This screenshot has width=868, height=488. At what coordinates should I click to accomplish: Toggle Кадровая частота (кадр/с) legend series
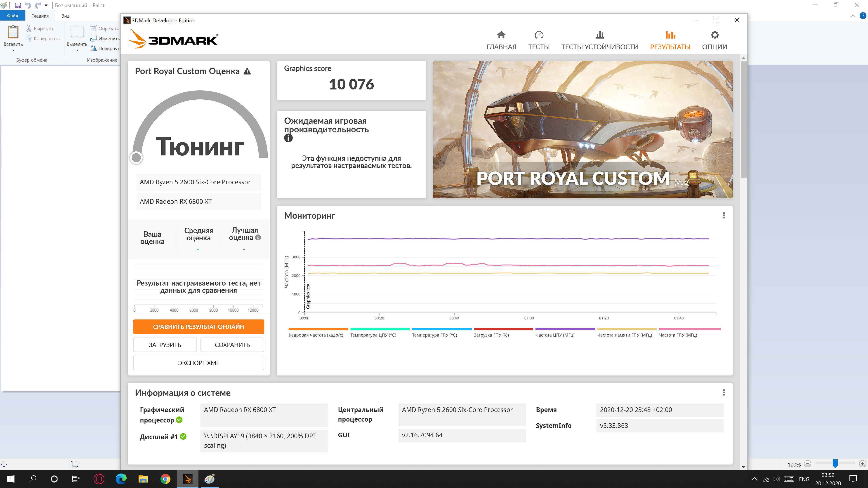coord(318,332)
